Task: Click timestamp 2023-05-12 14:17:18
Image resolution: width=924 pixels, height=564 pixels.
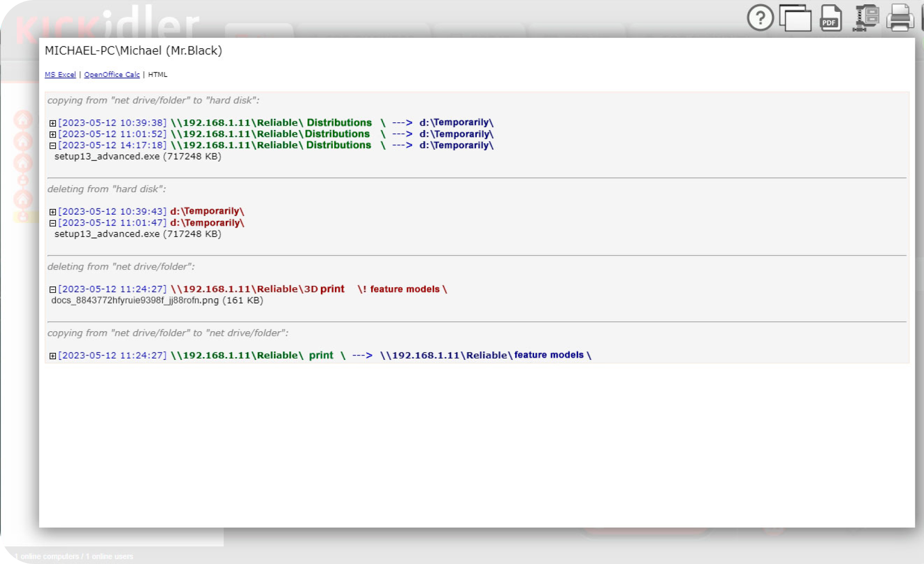Action: tap(112, 145)
